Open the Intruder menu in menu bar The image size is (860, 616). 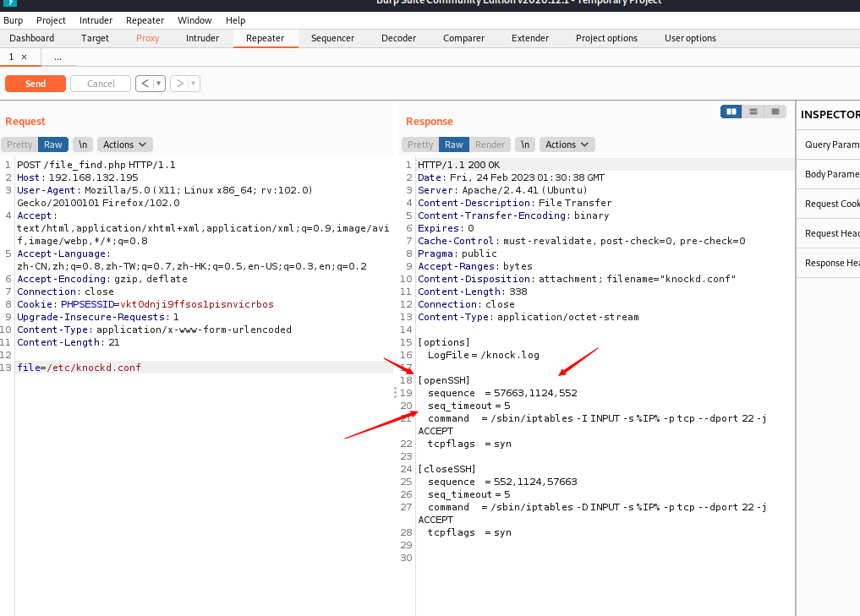click(96, 20)
